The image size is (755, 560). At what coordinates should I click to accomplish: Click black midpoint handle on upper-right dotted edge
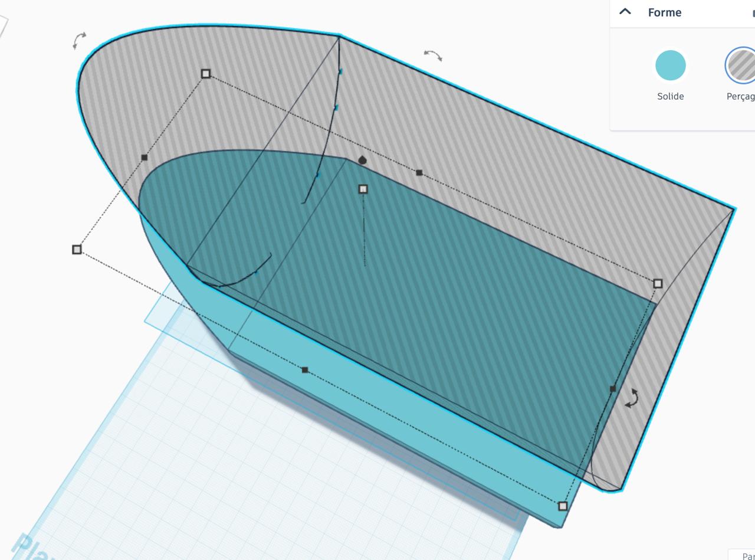point(419,173)
